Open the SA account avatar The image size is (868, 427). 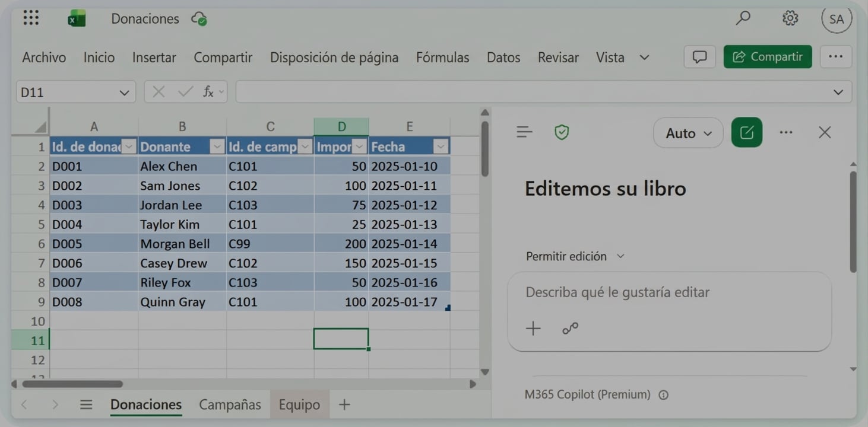click(837, 19)
